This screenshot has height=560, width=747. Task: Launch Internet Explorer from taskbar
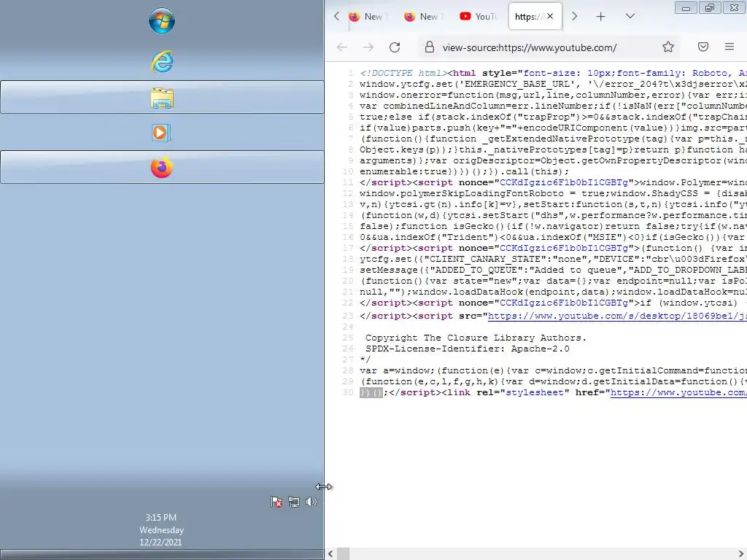[x=162, y=61]
